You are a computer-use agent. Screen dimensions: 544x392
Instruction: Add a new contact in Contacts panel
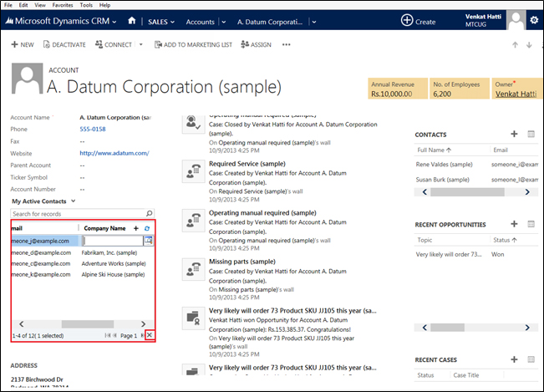pyautogui.click(x=514, y=134)
